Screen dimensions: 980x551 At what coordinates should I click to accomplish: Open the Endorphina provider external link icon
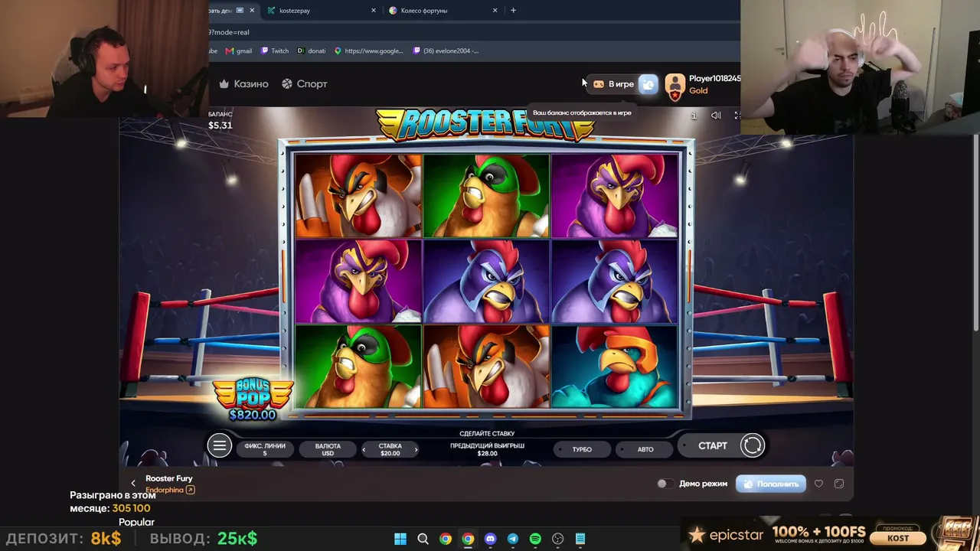click(191, 490)
